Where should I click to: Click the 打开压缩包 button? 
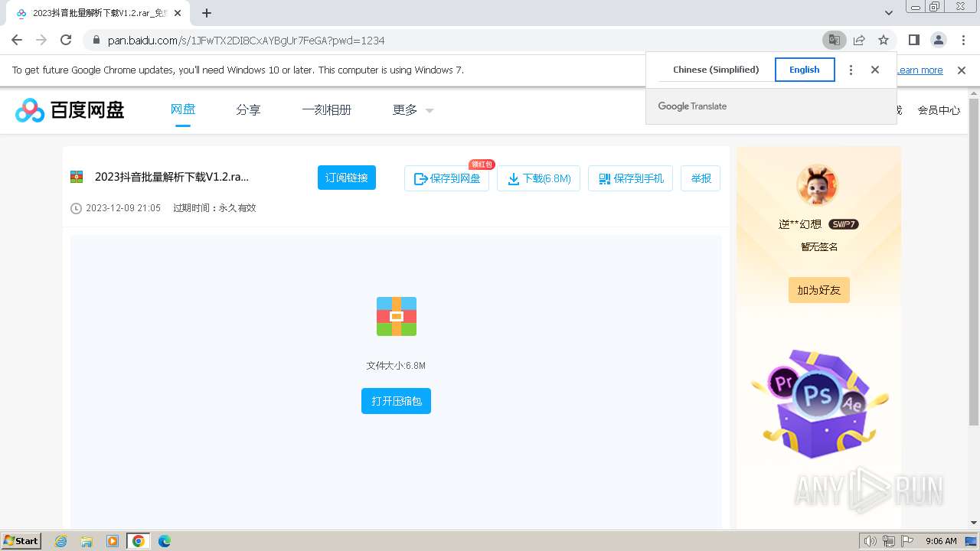click(x=396, y=401)
